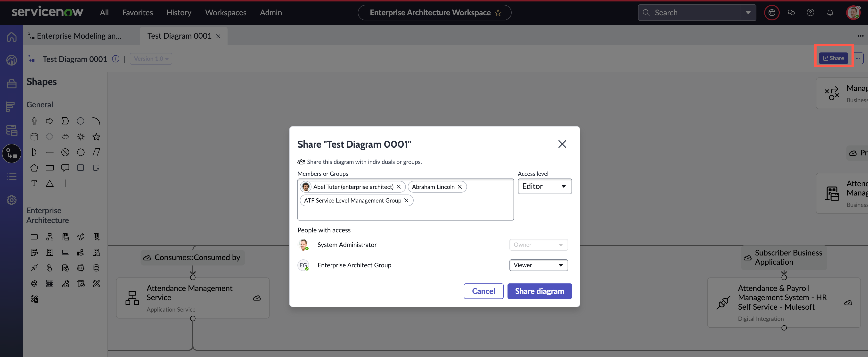Select the hierarchy tree architecture shape
The height and width of the screenshot is (357, 868).
(49, 237)
